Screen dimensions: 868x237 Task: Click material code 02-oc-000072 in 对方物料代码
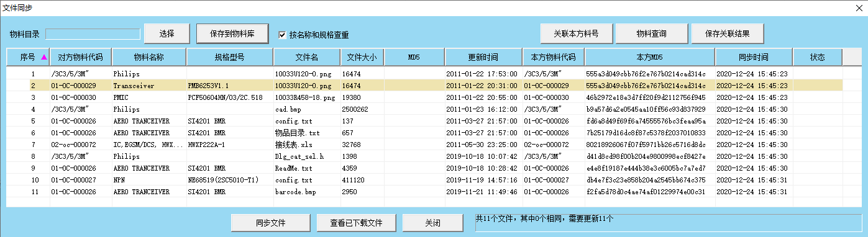click(x=73, y=145)
